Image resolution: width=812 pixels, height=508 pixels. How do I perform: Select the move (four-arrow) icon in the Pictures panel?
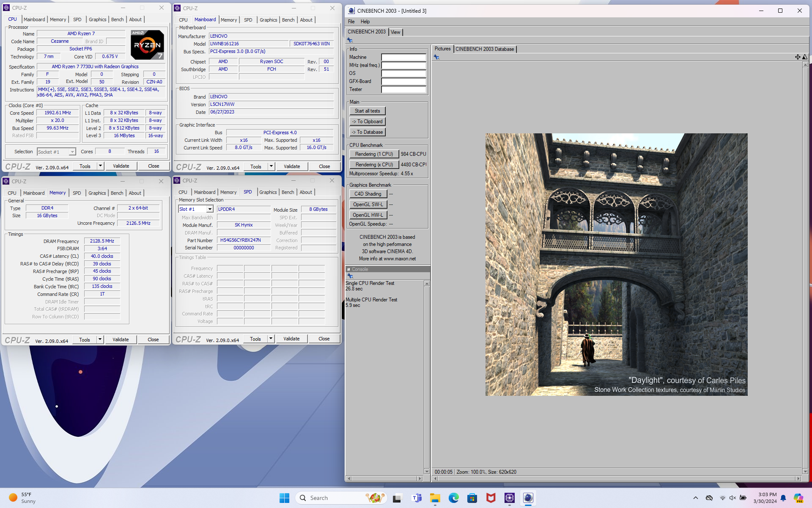[798, 57]
